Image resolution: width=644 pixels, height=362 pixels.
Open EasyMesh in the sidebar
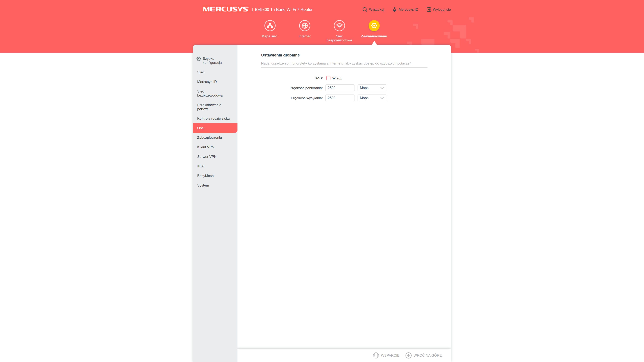[215, 176]
